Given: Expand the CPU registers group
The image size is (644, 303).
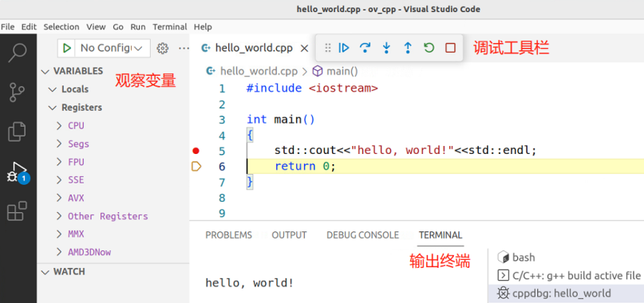Looking at the screenshot, I should (76, 126).
